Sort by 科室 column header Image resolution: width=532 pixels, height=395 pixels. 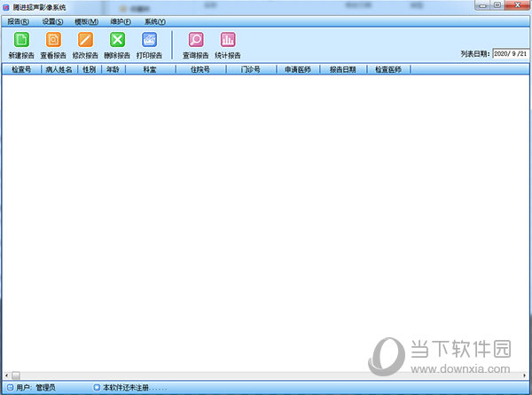click(151, 69)
